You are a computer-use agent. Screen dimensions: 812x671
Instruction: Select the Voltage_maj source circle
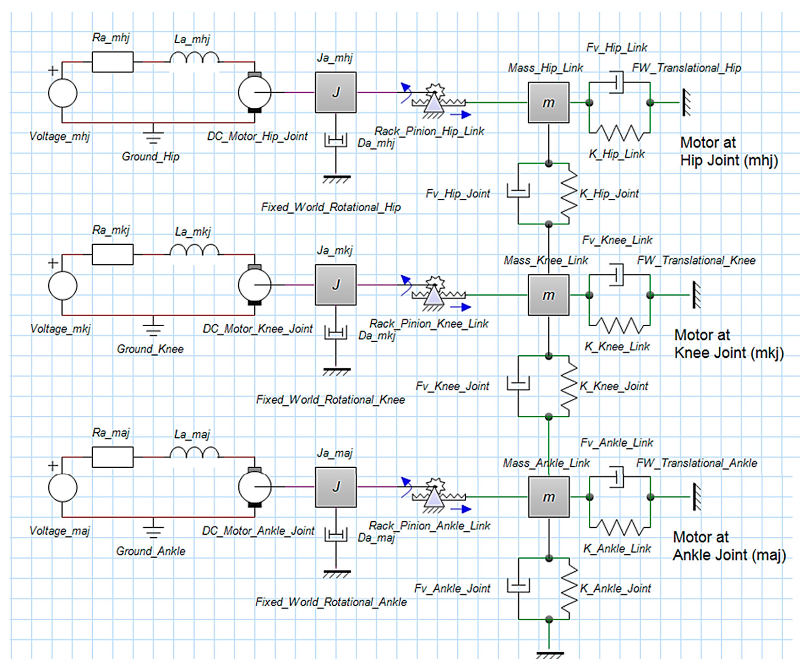point(63,488)
